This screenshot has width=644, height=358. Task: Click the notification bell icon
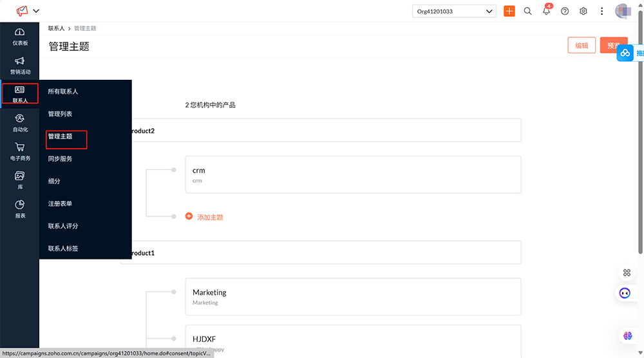546,12
